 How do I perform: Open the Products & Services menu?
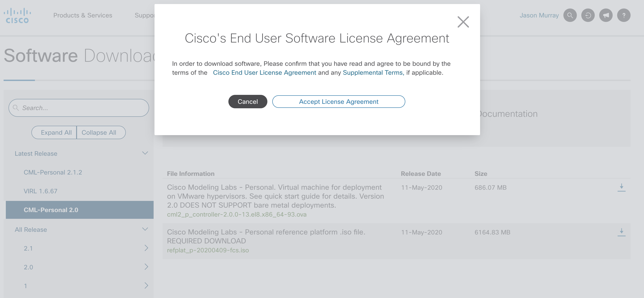[83, 15]
